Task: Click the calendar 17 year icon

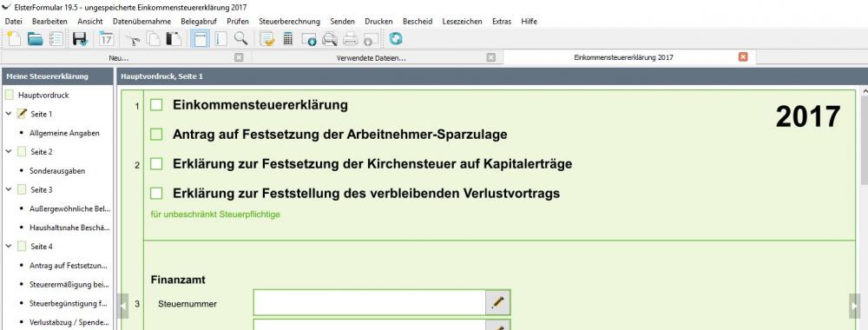Action: coord(106,39)
